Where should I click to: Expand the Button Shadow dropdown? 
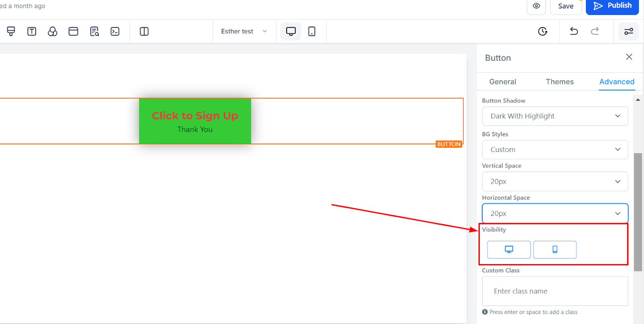click(555, 116)
